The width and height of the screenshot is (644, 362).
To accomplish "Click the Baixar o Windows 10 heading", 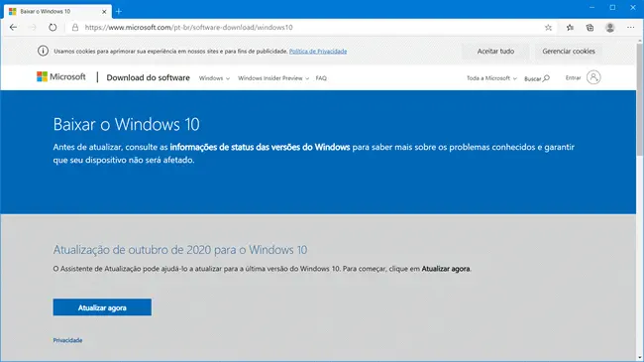I will (126, 124).
